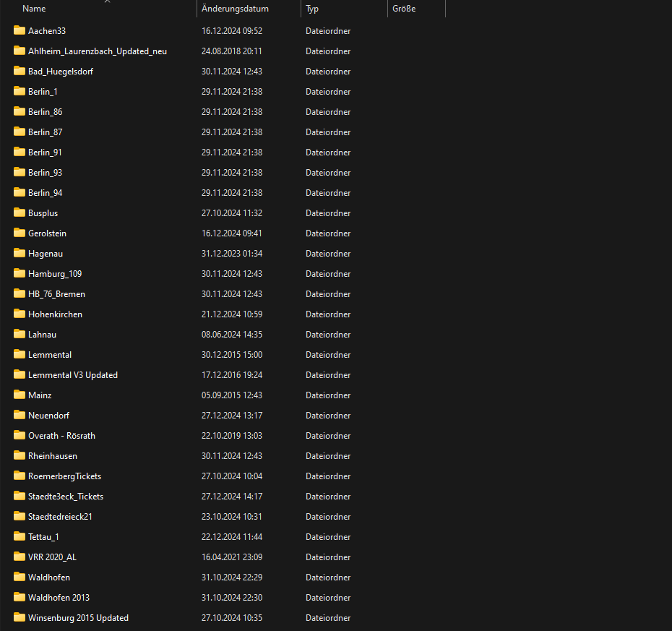Screen dimensions: 672x631
Task: Click the Typ column header
Action: (312, 9)
